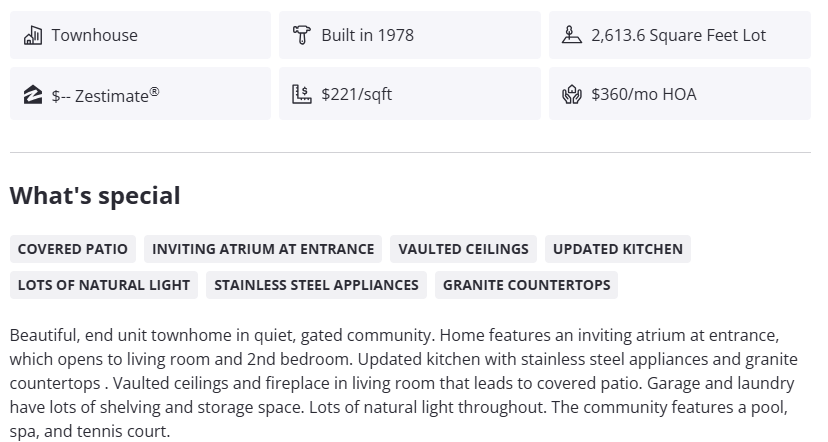Click the price per sqft icon
828x442 pixels.
[x=301, y=95]
